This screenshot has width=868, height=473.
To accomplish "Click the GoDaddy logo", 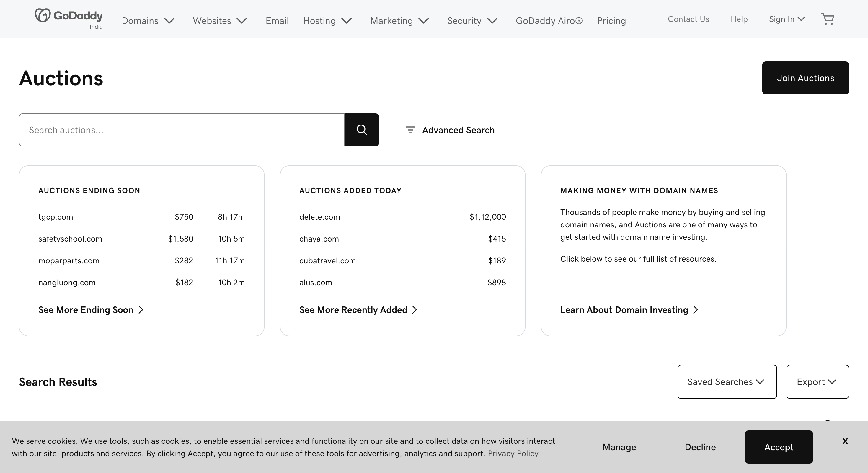I will point(69,16).
